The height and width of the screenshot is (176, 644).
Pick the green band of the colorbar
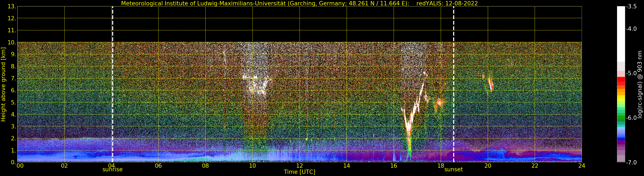621,118
